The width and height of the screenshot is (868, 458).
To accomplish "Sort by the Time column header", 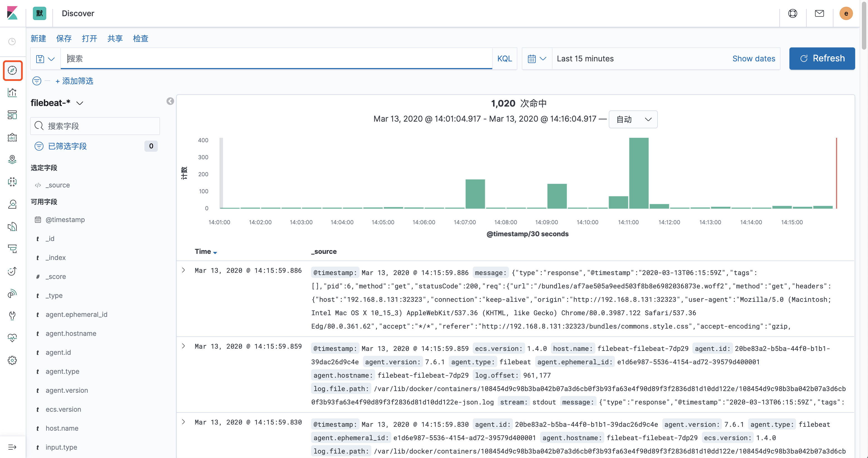I will coord(205,251).
